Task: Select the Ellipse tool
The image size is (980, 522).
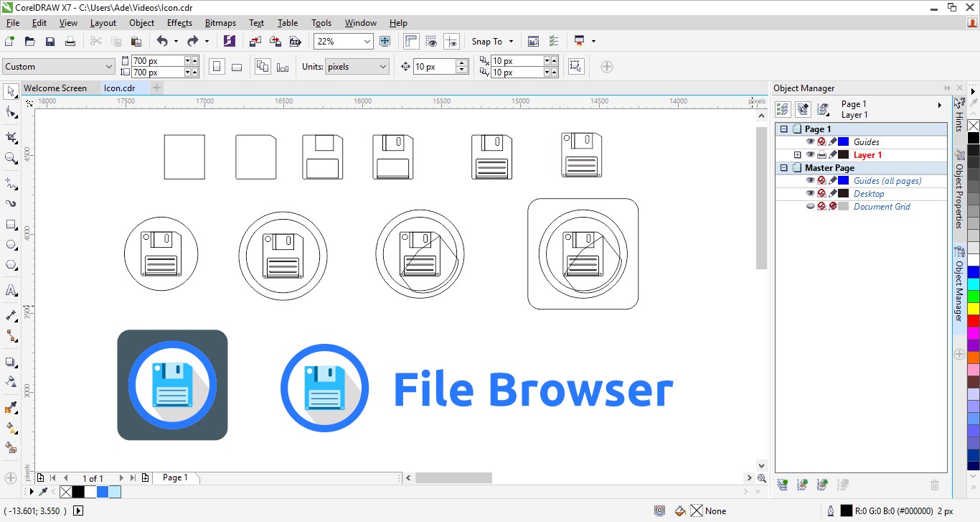Action: pyautogui.click(x=11, y=245)
